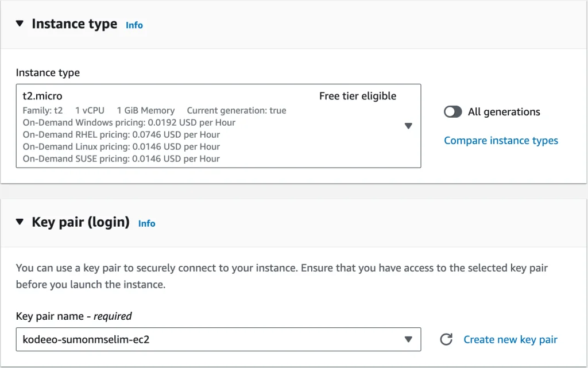Screen dimensions: 588x368
Task: Click the circular reload arrow near the key pair field
Action: point(447,339)
